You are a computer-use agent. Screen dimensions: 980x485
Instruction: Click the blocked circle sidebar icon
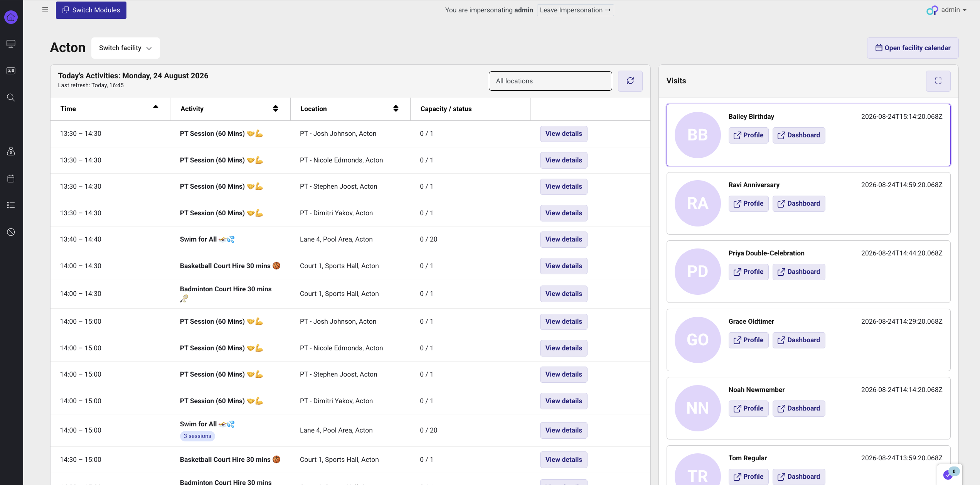11,232
